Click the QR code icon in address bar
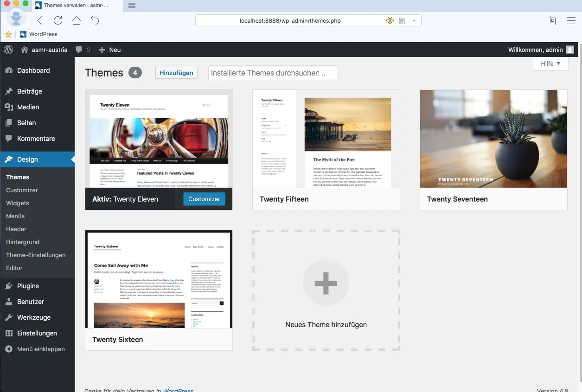This screenshot has width=582, height=392. 402,20
